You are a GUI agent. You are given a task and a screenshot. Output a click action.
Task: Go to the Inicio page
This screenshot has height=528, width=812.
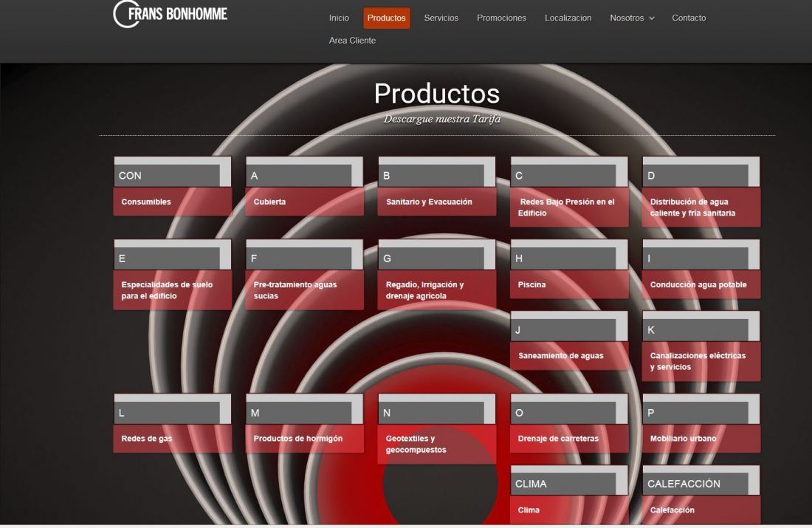point(340,18)
